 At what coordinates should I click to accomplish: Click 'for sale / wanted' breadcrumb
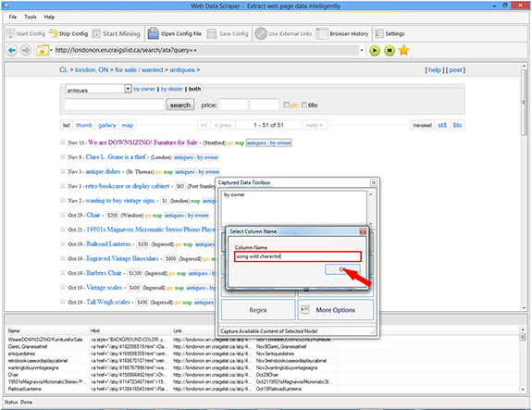click(139, 70)
